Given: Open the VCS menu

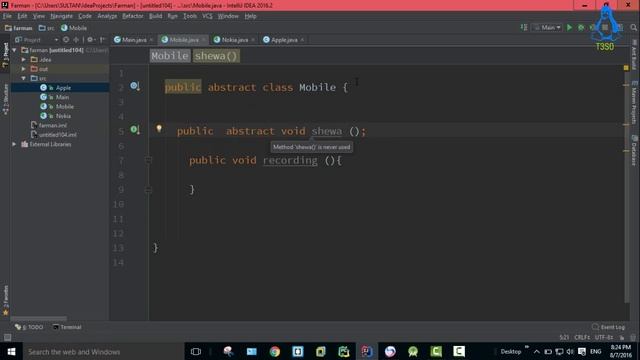Looking at the screenshot, I should (x=207, y=16).
